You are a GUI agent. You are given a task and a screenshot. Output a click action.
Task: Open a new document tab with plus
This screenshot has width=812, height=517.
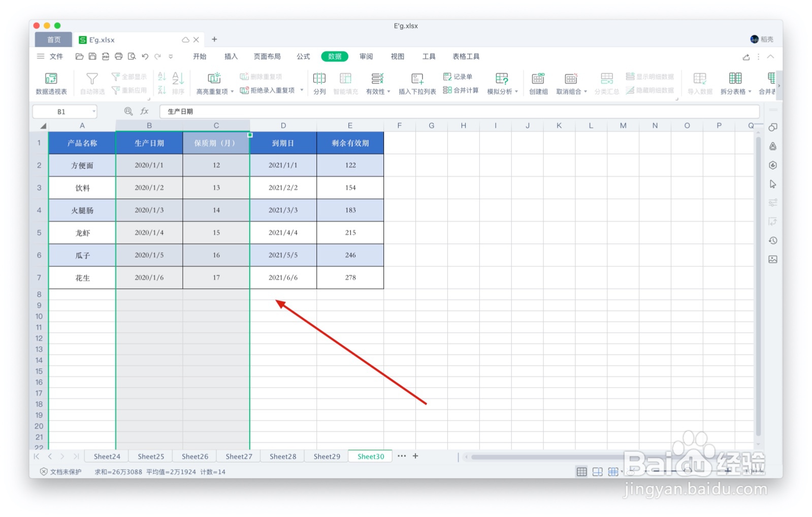pyautogui.click(x=214, y=40)
